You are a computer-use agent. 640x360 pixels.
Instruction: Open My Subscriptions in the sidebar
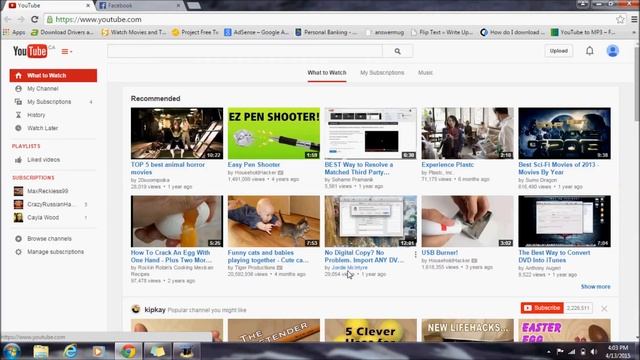pyautogui.click(x=49, y=102)
